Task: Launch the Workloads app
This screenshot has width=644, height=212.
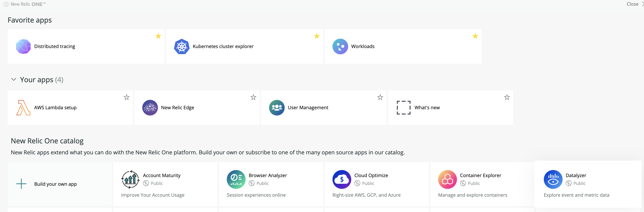Action: (x=403, y=46)
